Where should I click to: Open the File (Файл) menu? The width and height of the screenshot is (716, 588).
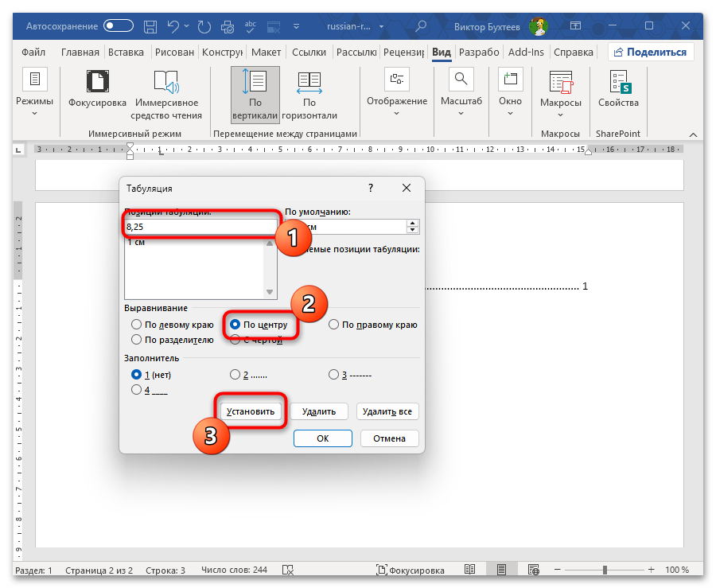pos(33,53)
